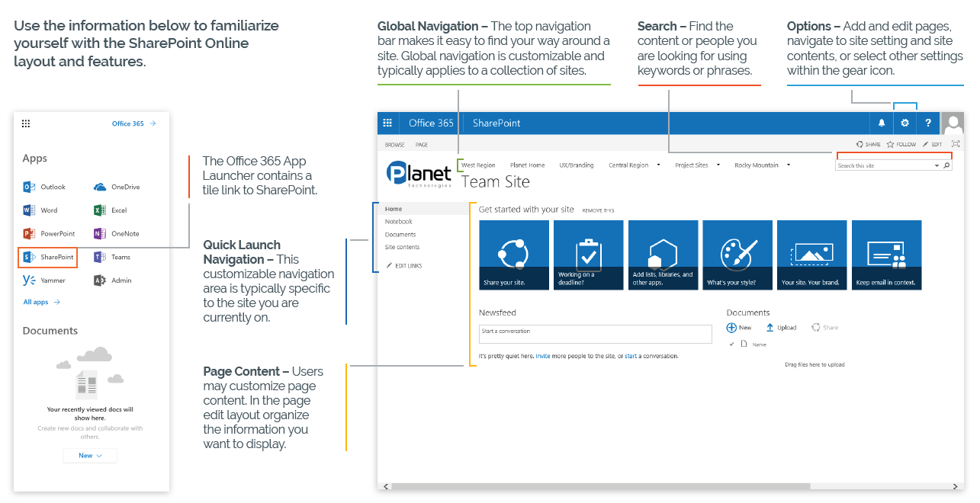This screenshot has width=980, height=503.
Task: Open Site contents in the quick launch
Action: (402, 247)
